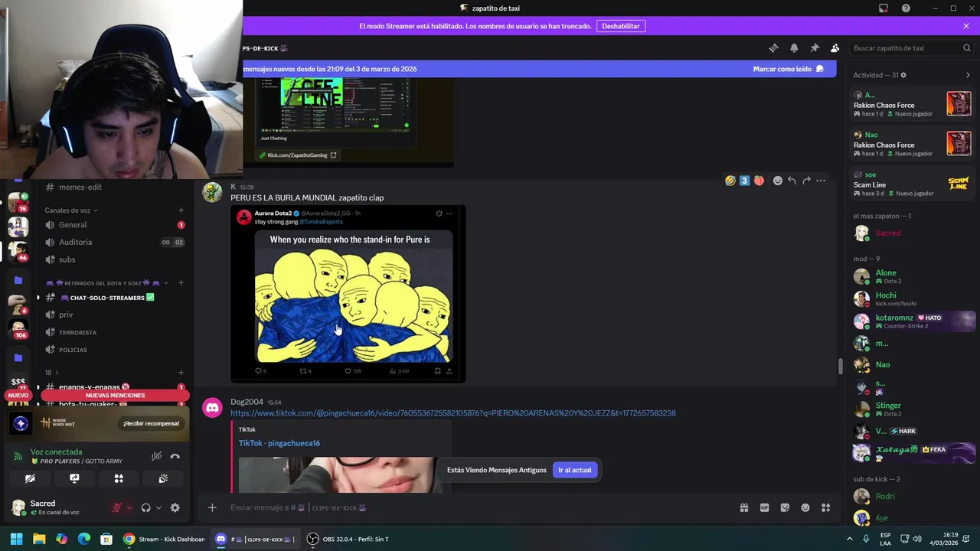
Task: Expand the Actividad panel chevron
Action: tap(968, 75)
